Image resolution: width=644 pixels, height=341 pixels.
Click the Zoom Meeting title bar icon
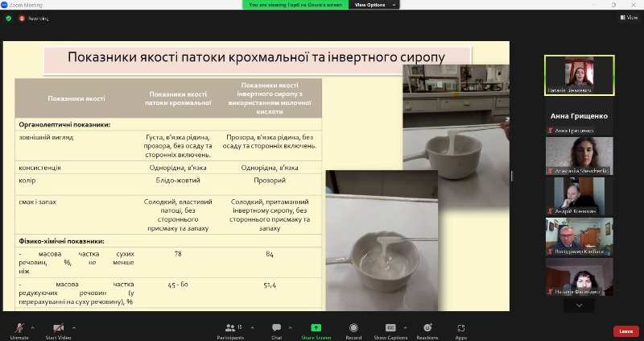pos(4,5)
